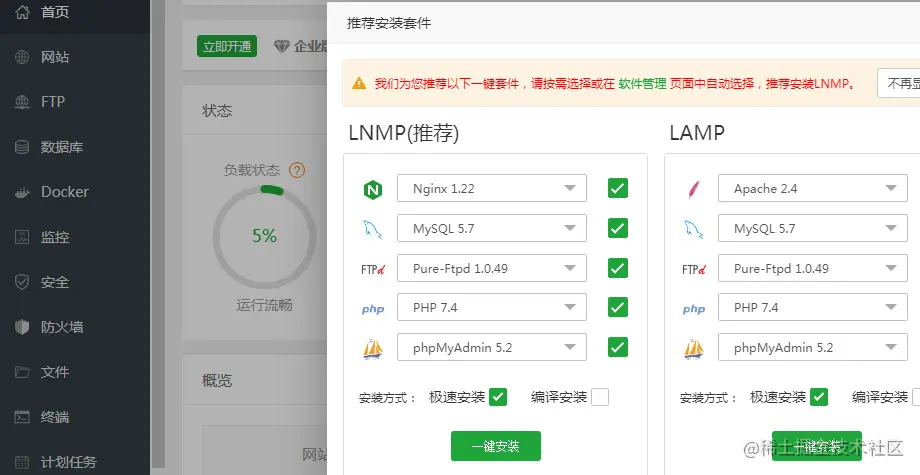Click the shield icon next to 安全
Screen dimensions: 920x475
point(22,282)
